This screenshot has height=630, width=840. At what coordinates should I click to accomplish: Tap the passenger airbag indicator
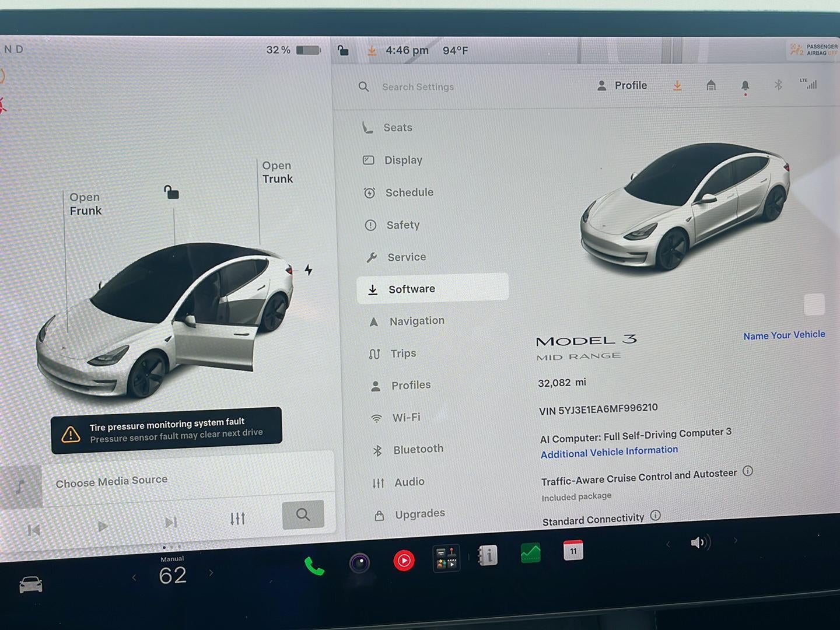tap(813, 50)
